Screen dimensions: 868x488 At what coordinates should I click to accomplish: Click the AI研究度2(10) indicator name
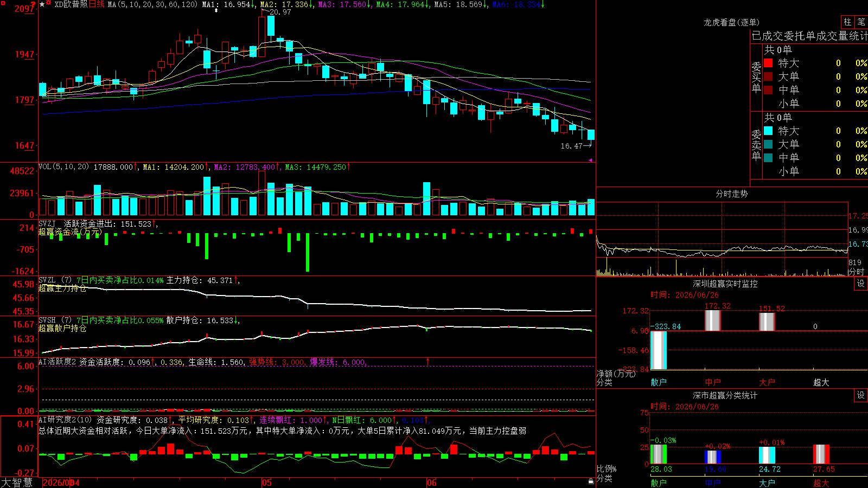[x=65, y=420]
